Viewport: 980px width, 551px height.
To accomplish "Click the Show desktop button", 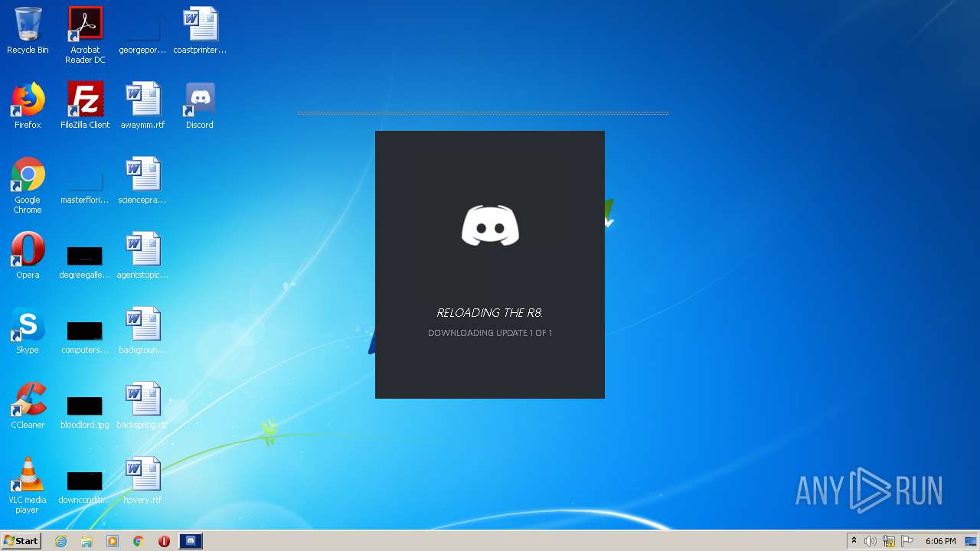I will (972, 541).
